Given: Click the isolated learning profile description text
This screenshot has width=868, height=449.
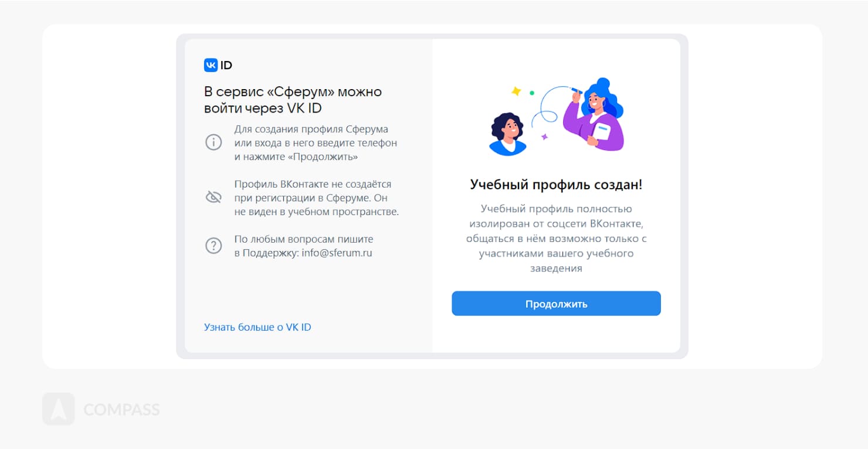Looking at the screenshot, I should [x=556, y=239].
